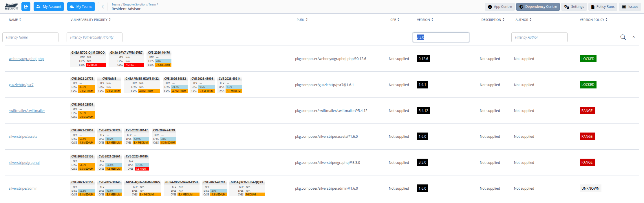Open the guzzlehttp/psr7 link
The width and height of the screenshot is (644, 203).
(21, 85)
